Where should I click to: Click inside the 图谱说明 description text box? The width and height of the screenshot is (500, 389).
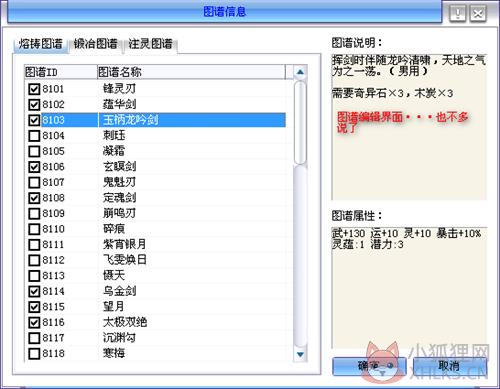click(x=409, y=127)
